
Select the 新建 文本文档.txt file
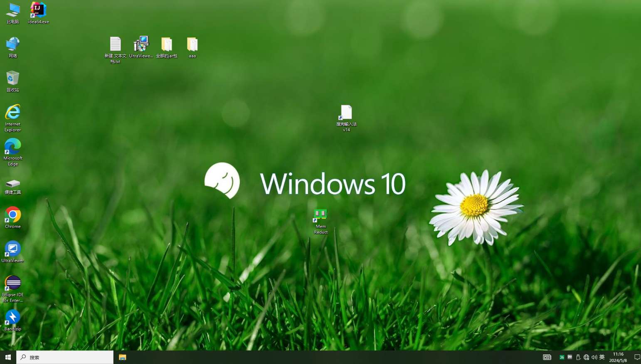click(115, 50)
